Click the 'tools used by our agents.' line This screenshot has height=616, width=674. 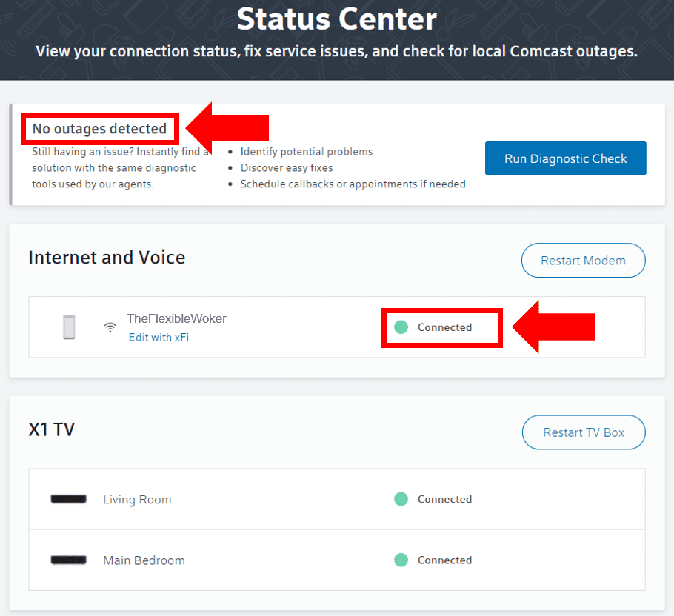(93, 184)
